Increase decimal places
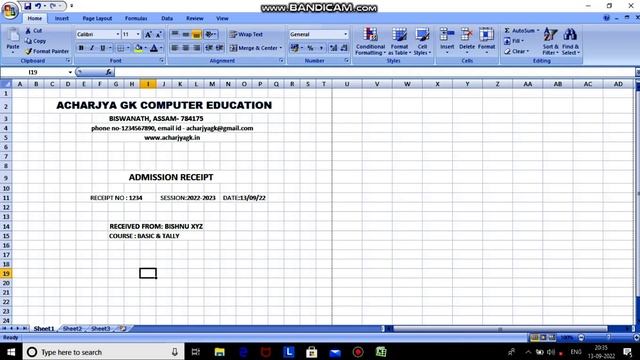 tap(333, 48)
